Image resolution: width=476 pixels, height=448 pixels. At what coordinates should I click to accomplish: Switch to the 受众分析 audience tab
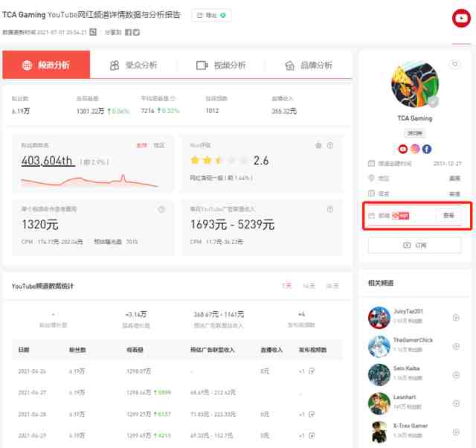[133, 65]
